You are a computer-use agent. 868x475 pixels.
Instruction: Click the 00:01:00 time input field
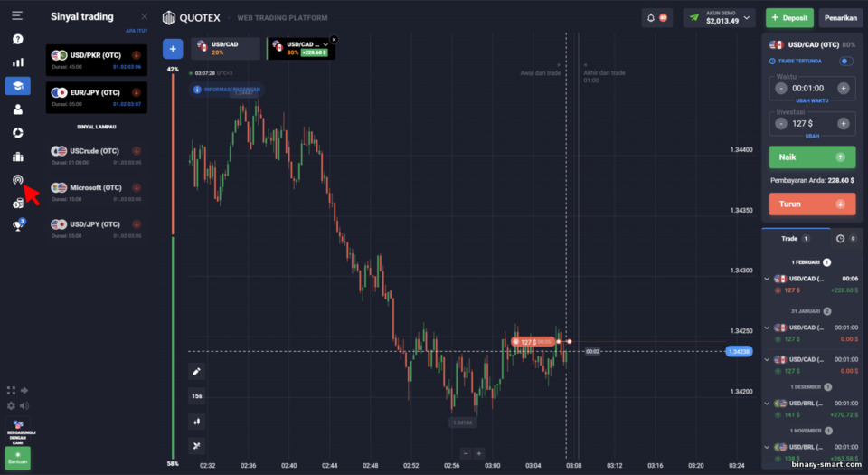812,88
